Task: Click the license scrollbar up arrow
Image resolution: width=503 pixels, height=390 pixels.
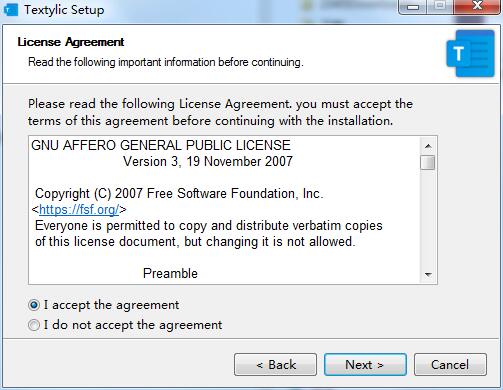Action: pos(428,146)
